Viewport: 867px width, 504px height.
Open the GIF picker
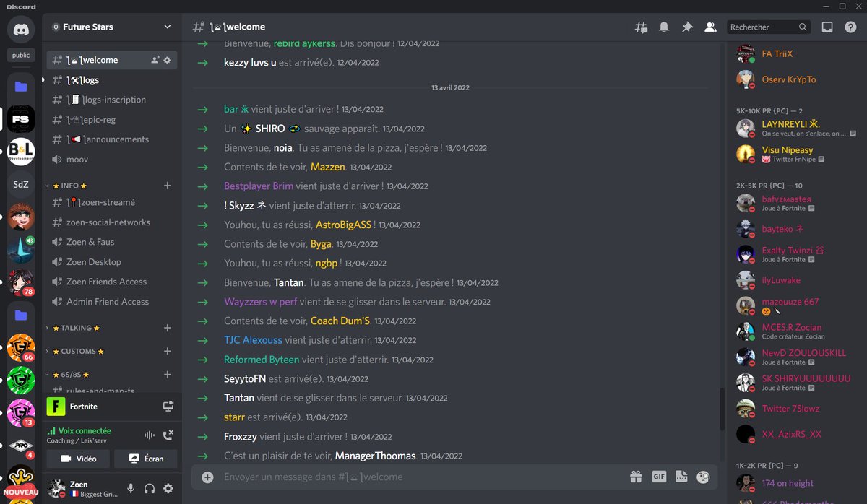click(x=658, y=477)
